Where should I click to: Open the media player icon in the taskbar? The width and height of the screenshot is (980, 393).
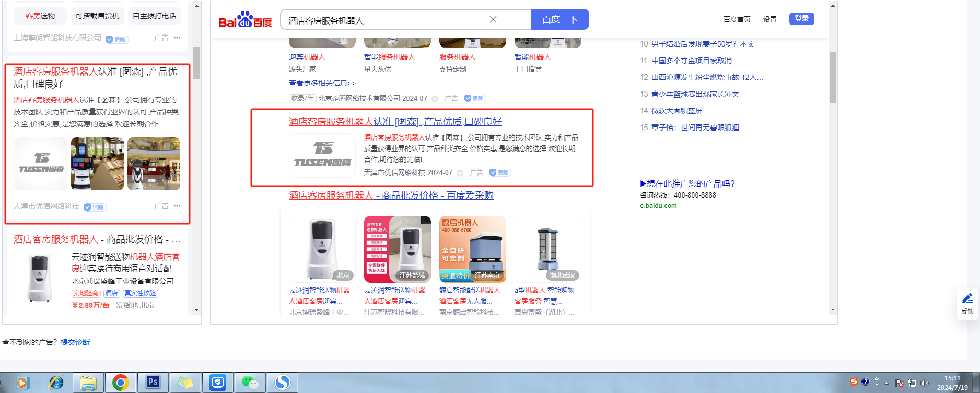point(22,383)
